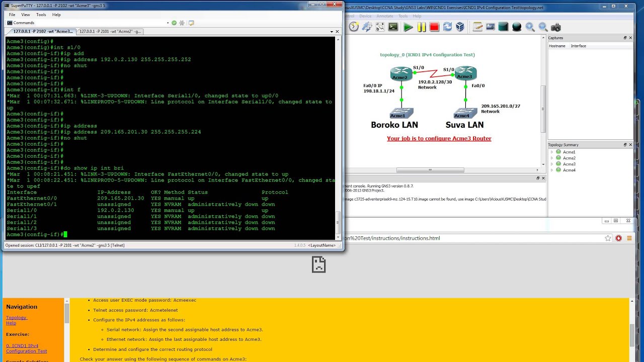The height and width of the screenshot is (362, 644).
Task: Take a screenshot with the camera icon
Action: [x=556, y=27]
